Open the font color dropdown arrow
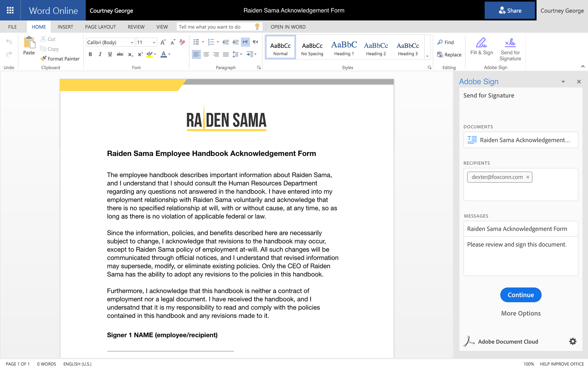Viewport: 588px width, 368px height. tap(169, 54)
